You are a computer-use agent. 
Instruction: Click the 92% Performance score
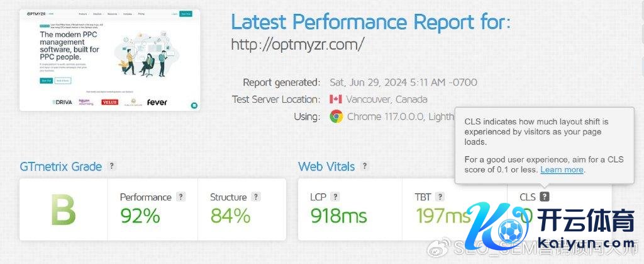tap(140, 215)
